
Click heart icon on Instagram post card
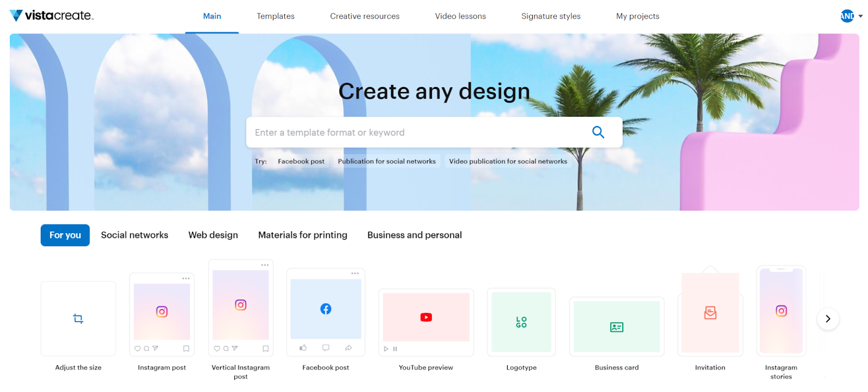pos(137,349)
